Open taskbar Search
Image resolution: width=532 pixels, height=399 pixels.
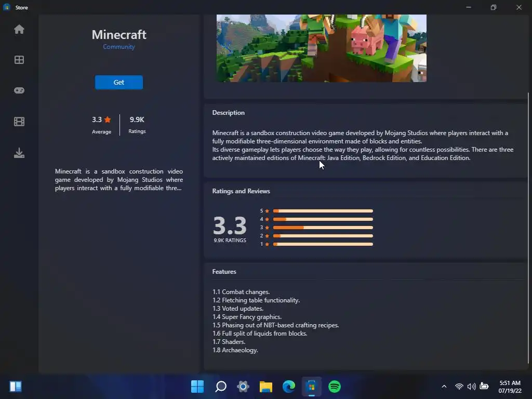tap(220, 387)
